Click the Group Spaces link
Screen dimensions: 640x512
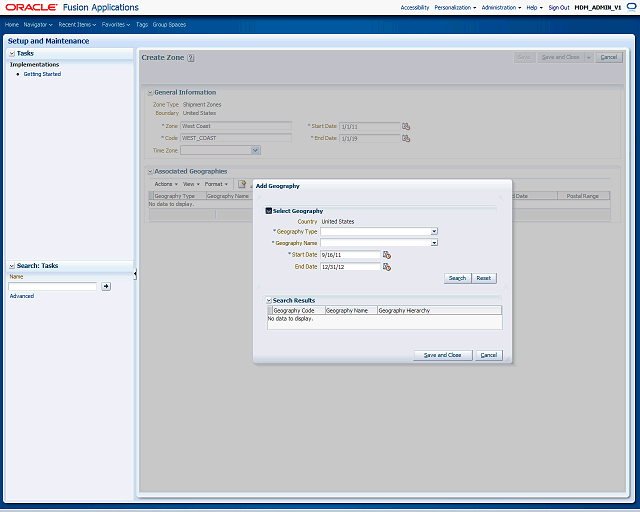tap(169, 25)
